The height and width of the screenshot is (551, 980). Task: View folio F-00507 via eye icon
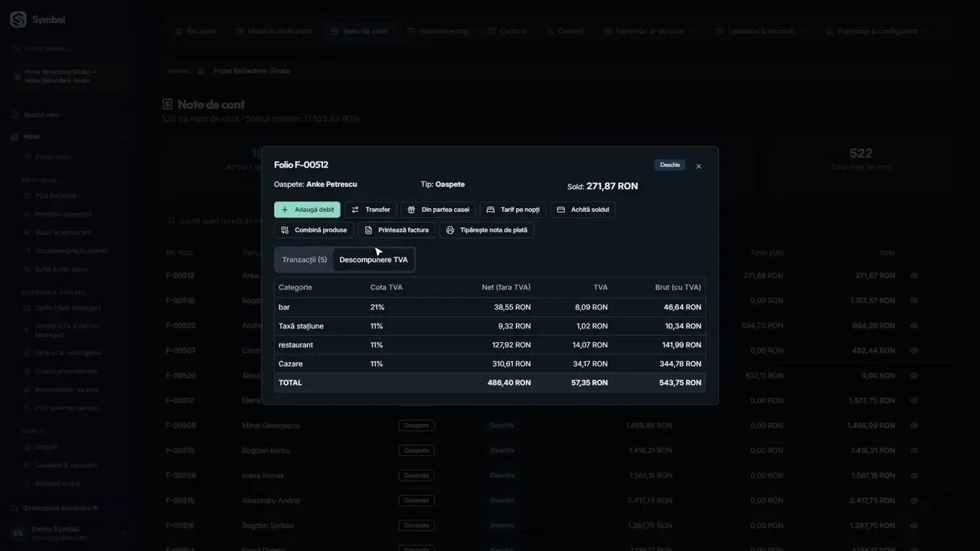tap(914, 350)
